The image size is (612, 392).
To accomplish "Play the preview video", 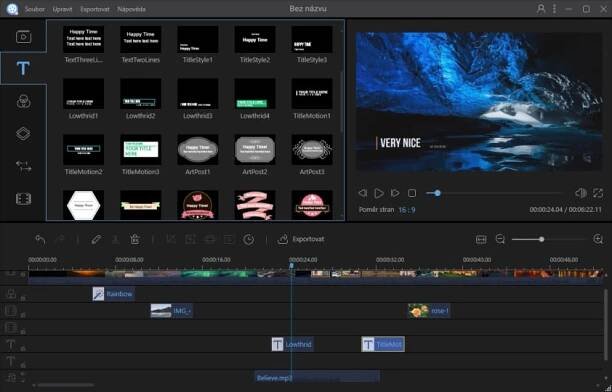I will (379, 193).
